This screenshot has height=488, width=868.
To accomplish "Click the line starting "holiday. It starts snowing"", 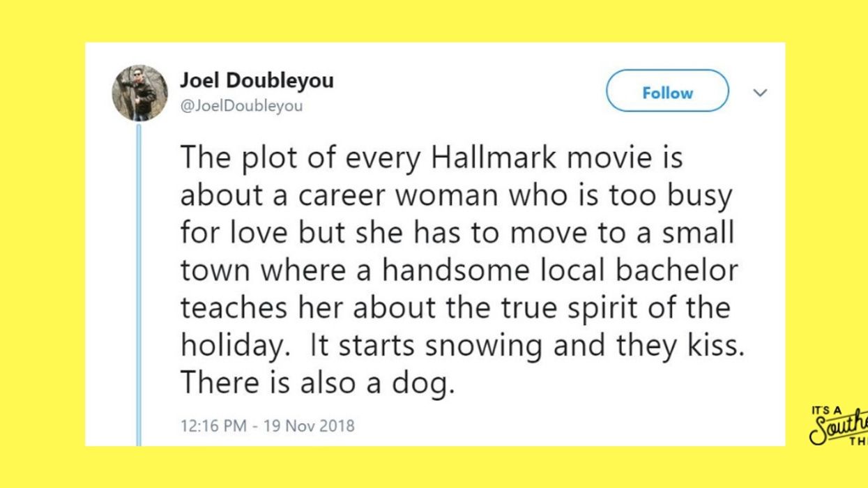I will tap(462, 345).
